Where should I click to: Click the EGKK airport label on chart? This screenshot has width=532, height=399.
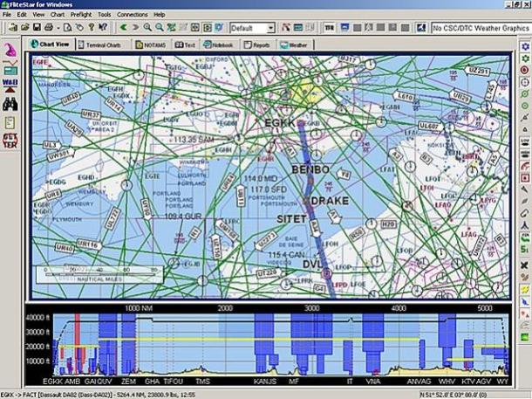(x=280, y=123)
